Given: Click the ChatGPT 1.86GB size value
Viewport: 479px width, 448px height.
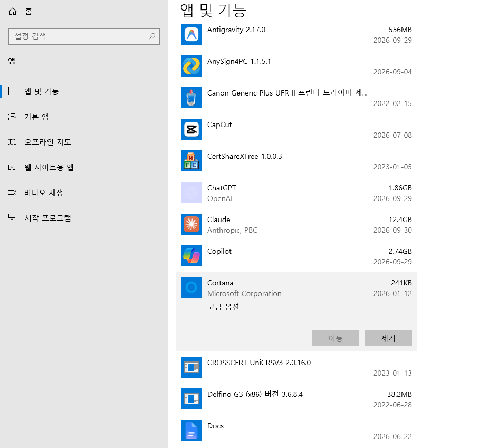Looking at the screenshot, I should (400, 188).
